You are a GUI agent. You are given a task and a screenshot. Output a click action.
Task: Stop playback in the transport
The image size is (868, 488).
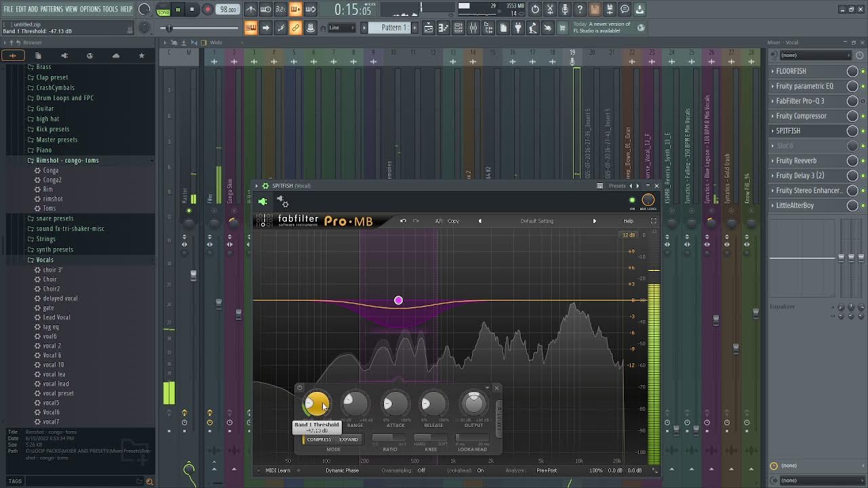tap(193, 9)
